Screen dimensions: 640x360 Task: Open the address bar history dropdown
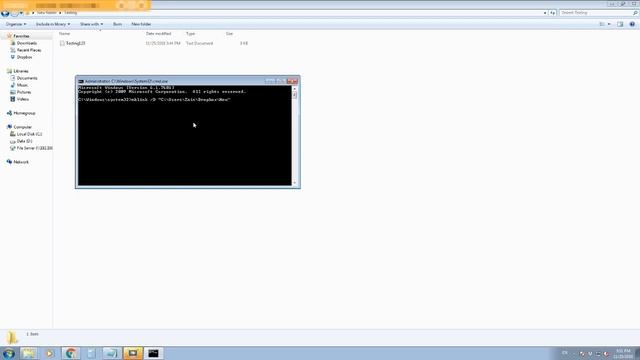[x=545, y=13]
